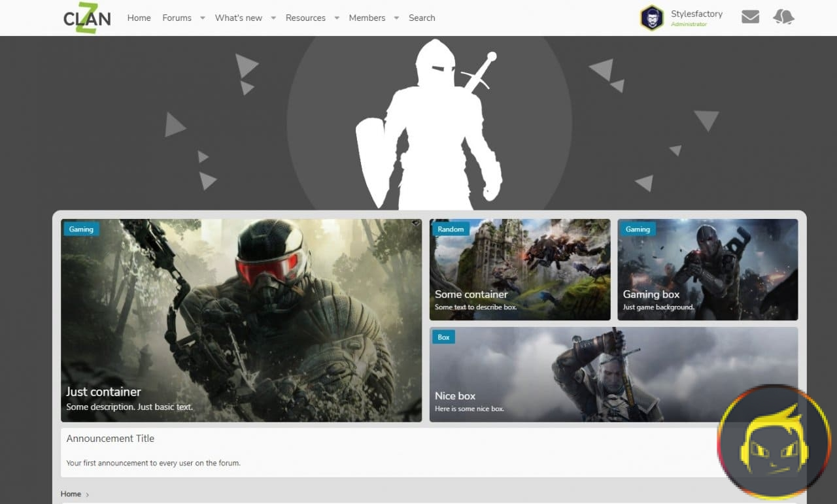Open the 'Nice box' title link
The width and height of the screenshot is (837, 504).
pos(455,395)
